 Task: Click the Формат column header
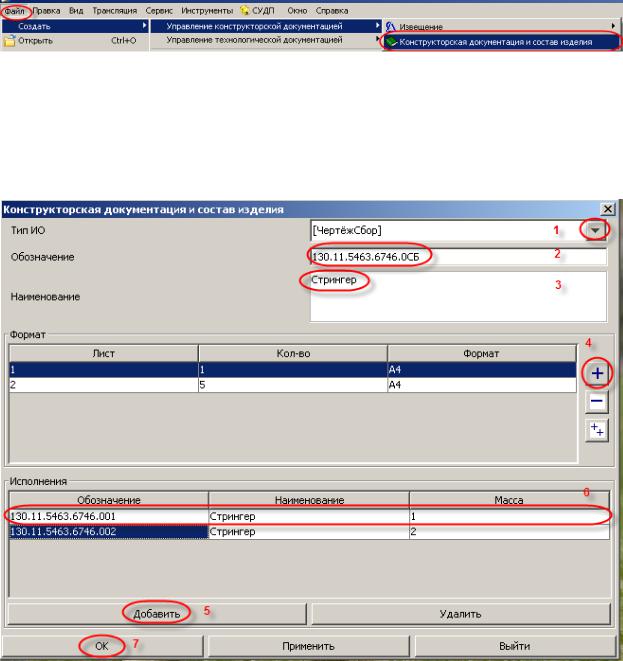(x=481, y=353)
